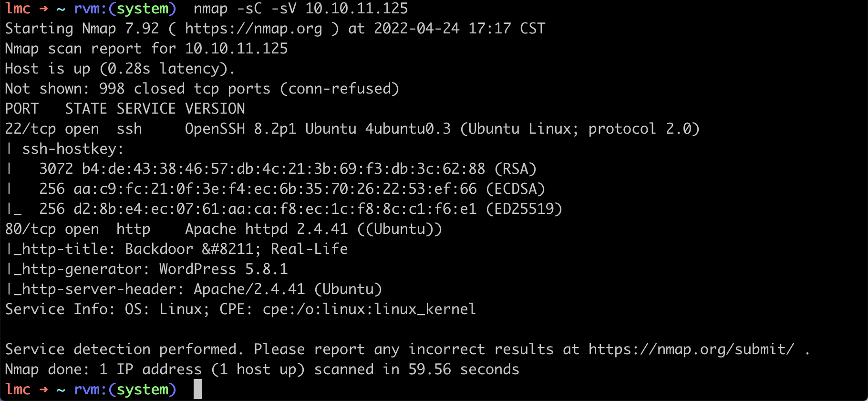Click the ED25519 host key fingerprint
The width and height of the screenshot is (868, 401).
[275, 209]
